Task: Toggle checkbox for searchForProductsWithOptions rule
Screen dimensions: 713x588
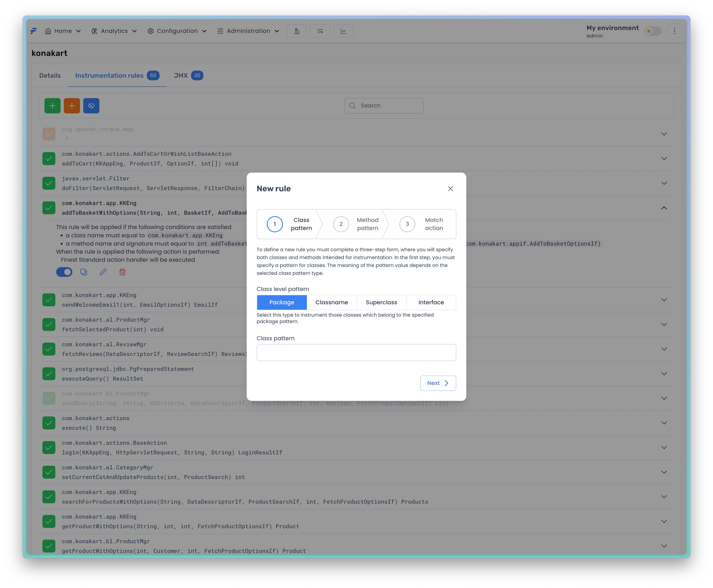Action: pos(49,497)
